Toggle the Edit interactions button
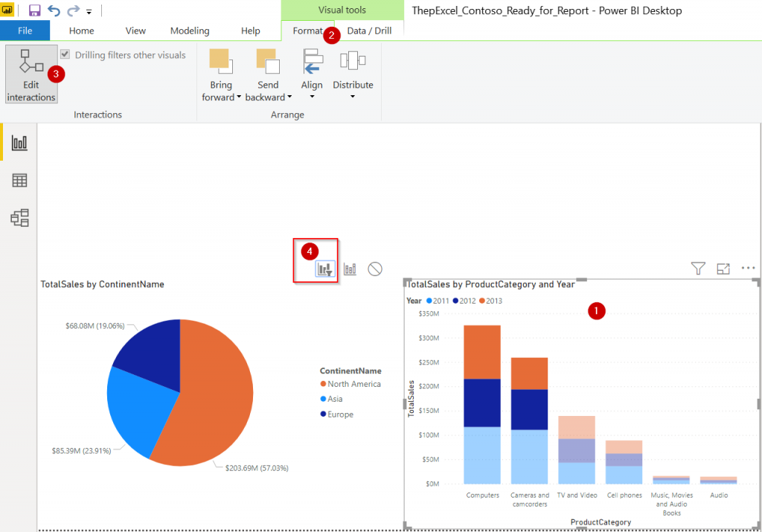The height and width of the screenshot is (532, 762). [31, 74]
